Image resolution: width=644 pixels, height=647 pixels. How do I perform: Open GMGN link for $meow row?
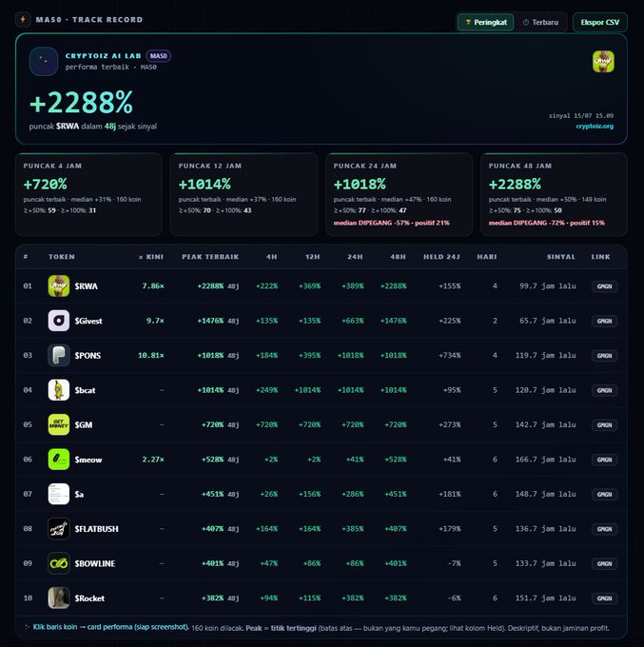point(604,460)
